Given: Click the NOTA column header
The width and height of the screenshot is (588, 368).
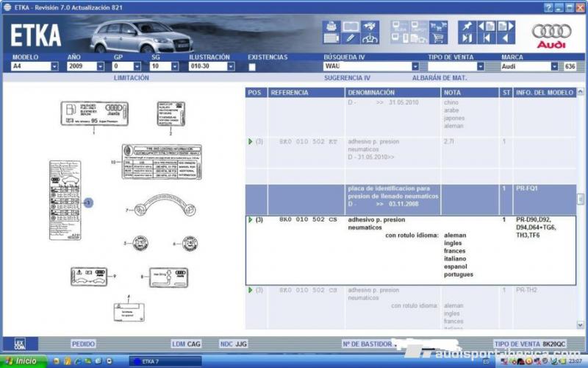Looking at the screenshot, I should (x=470, y=93).
